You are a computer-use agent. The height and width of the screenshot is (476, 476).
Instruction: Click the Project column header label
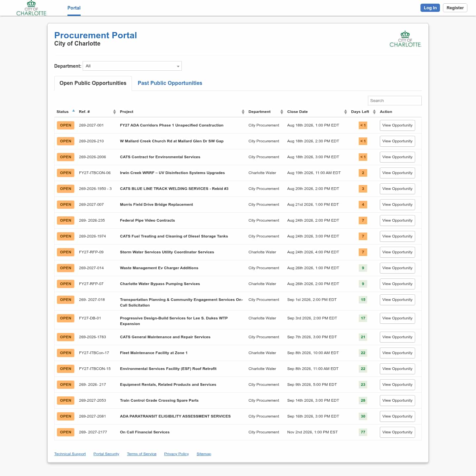click(127, 112)
